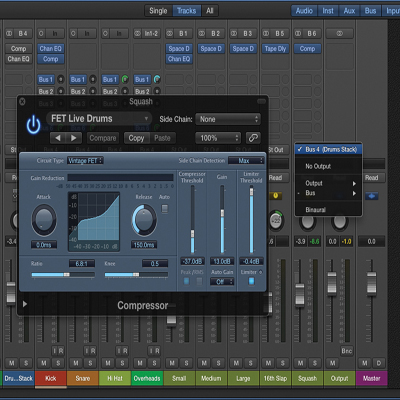Open Read automation mode on Master channel
The image size is (400, 400).
[371, 178]
